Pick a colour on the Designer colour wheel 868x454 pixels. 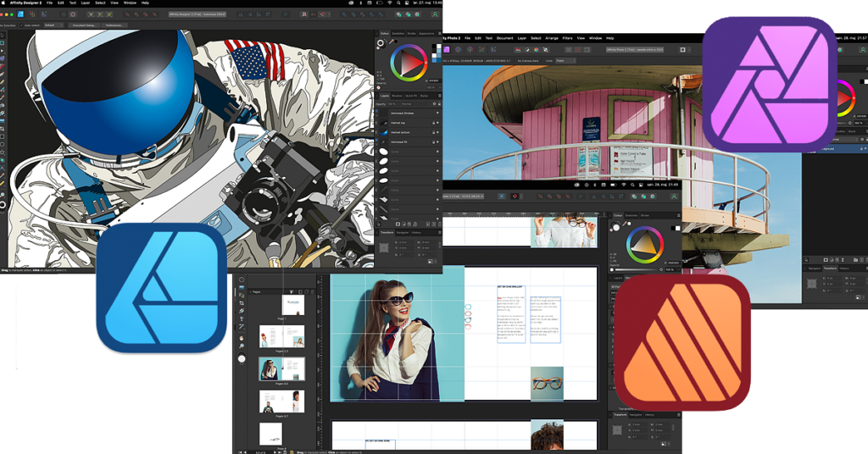click(x=409, y=63)
